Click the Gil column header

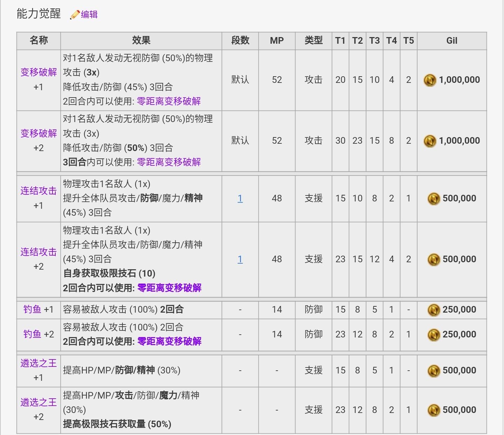click(452, 41)
